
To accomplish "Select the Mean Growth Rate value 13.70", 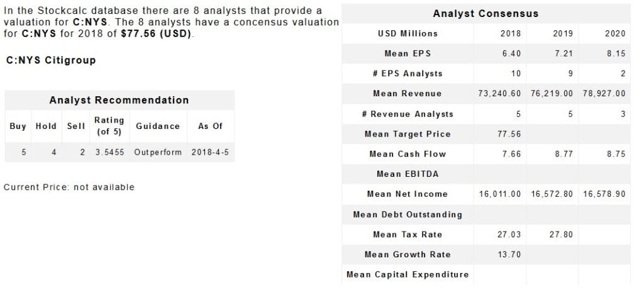I will tap(510, 255).
